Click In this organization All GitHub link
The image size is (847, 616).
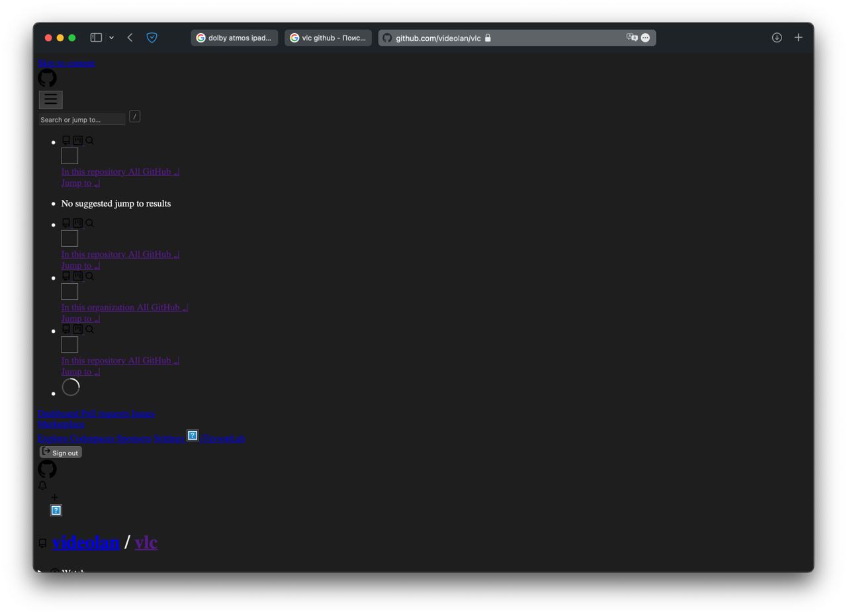pos(124,307)
